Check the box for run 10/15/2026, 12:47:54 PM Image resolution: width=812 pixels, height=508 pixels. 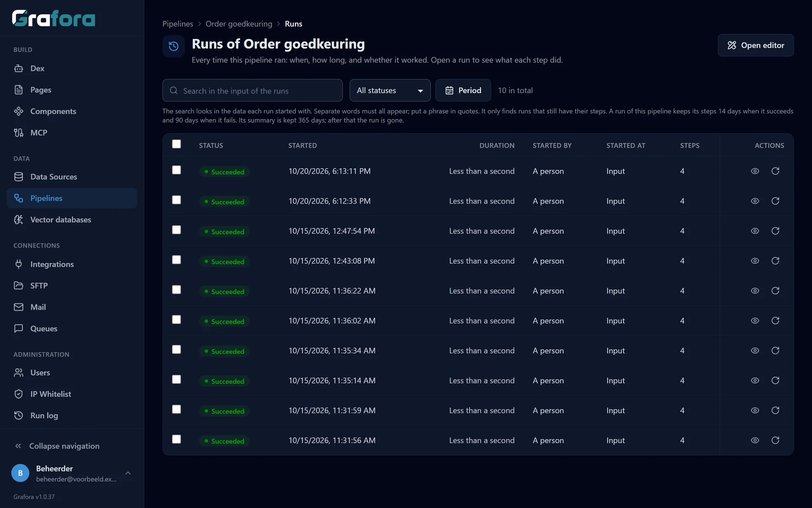pyautogui.click(x=176, y=229)
